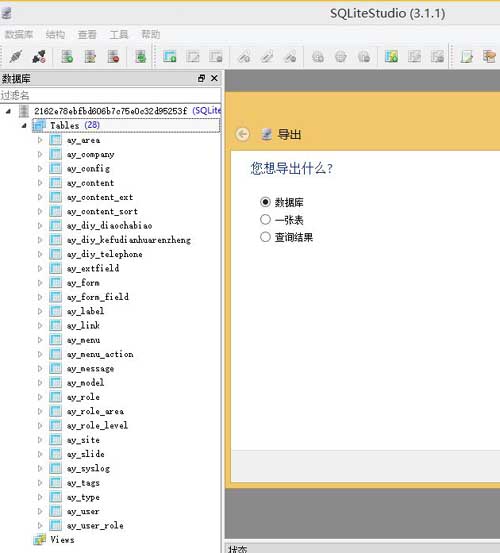Collapse the database root node
This screenshot has width=500, height=553.
8,111
